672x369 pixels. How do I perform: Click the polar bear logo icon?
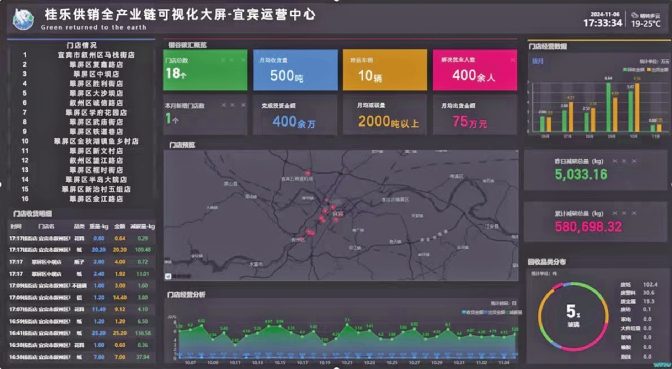(23, 19)
